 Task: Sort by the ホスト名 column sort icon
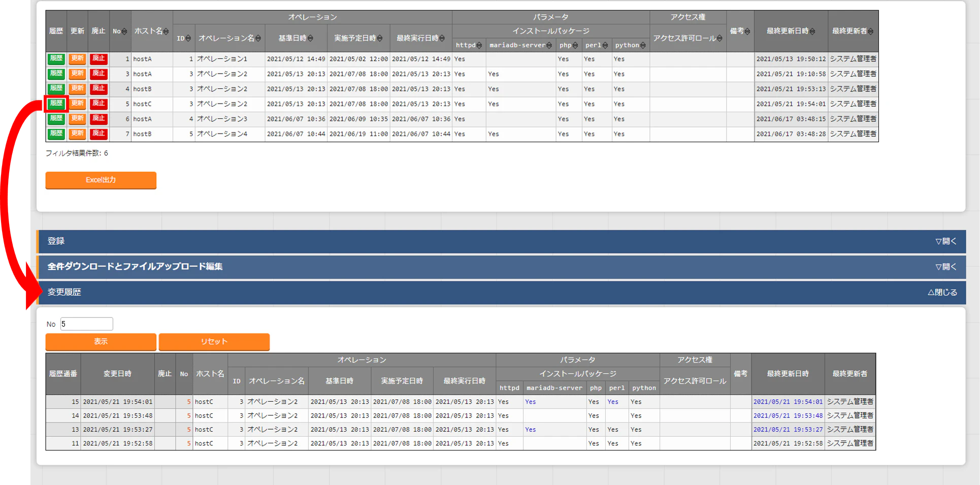(x=166, y=31)
